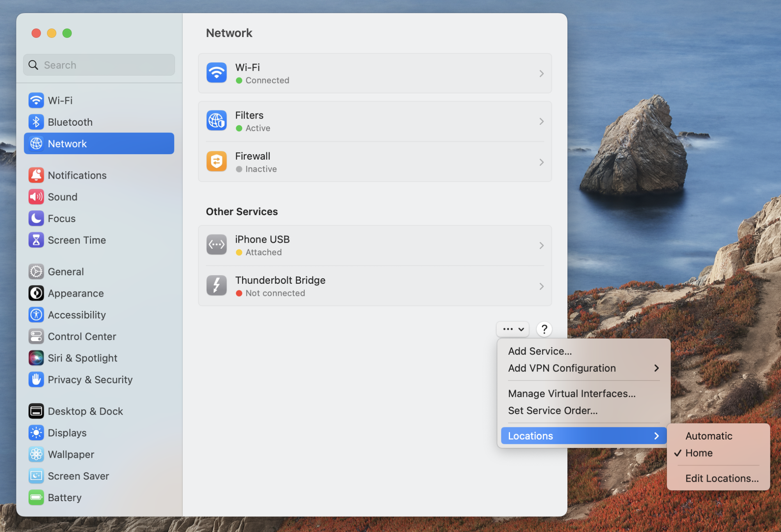Viewport: 781px width, 532px height.
Task: Expand the Filters row chevron
Action: (x=542, y=121)
